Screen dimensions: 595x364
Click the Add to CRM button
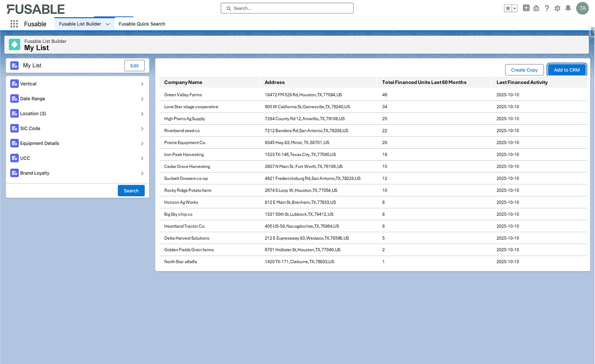pyautogui.click(x=566, y=70)
